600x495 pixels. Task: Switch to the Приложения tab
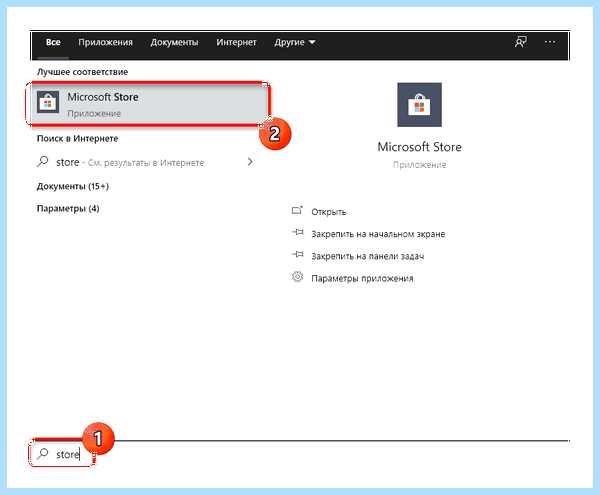pos(106,42)
